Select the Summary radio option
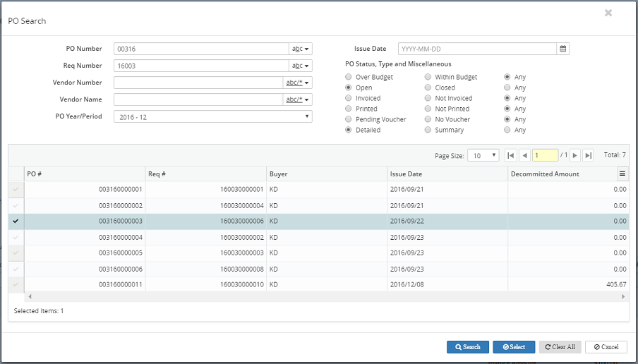Screen dimensions: 638x364 tap(428, 130)
